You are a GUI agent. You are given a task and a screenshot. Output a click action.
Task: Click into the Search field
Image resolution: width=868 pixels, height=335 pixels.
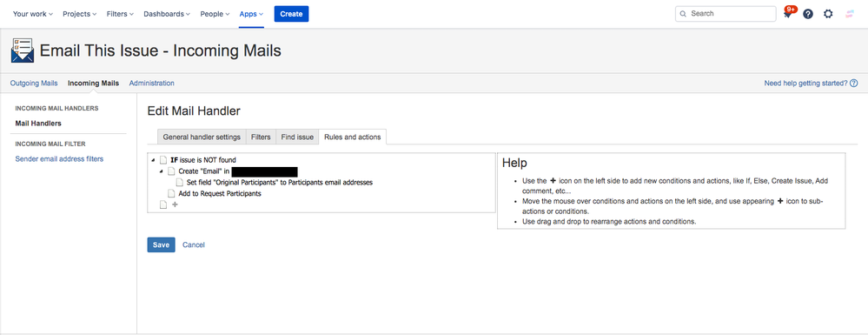click(726, 14)
